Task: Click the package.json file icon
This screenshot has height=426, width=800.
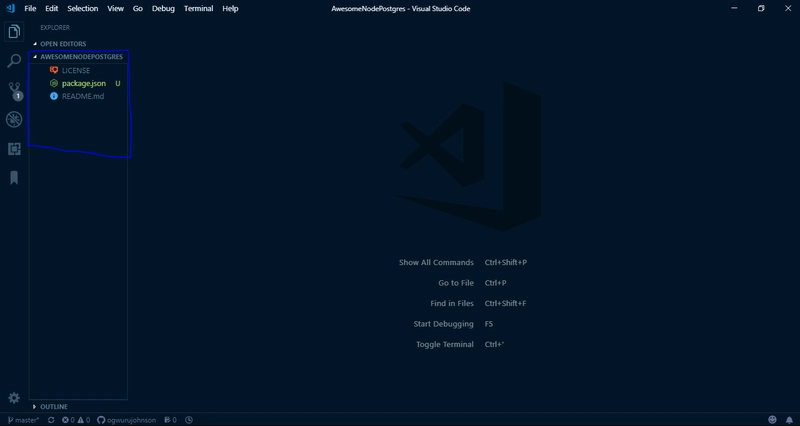Action: point(54,83)
